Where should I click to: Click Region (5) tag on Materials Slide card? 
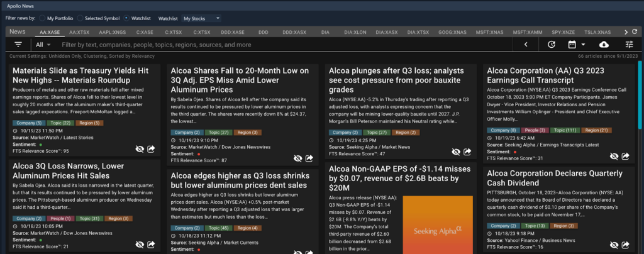pos(89,123)
